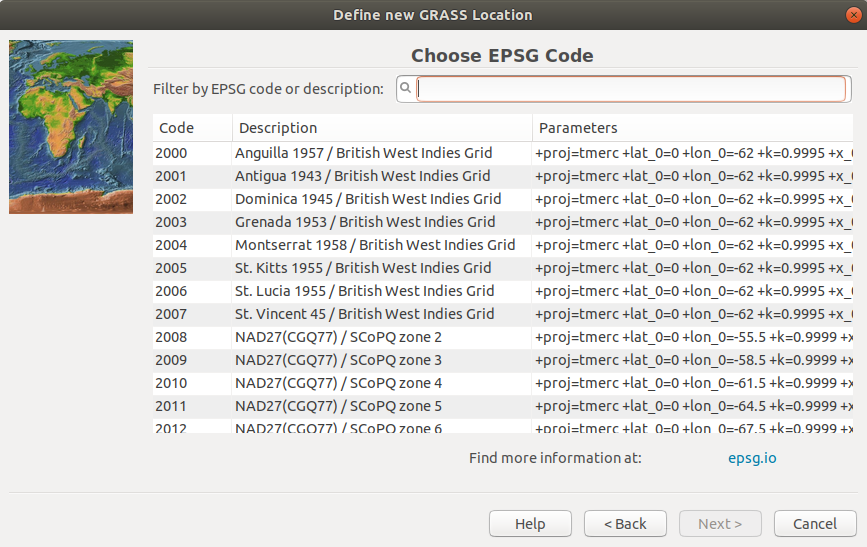The image size is (867, 547).
Task: Cancel the location wizard
Action: pyautogui.click(x=815, y=523)
